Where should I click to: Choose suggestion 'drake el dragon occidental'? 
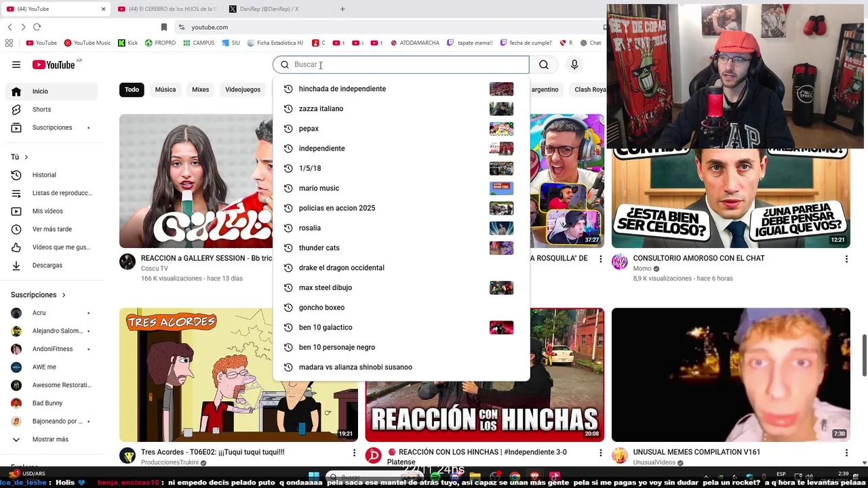pos(401,268)
